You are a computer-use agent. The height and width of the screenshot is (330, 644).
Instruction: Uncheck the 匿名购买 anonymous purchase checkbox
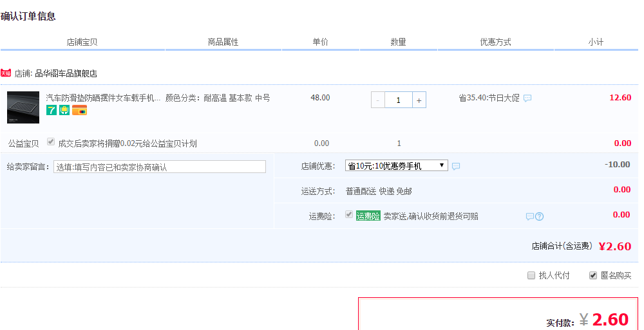(592, 275)
